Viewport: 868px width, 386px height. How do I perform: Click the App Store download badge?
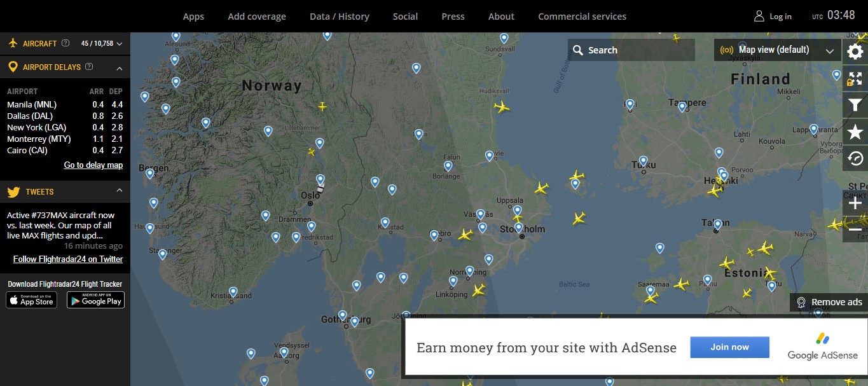31,300
